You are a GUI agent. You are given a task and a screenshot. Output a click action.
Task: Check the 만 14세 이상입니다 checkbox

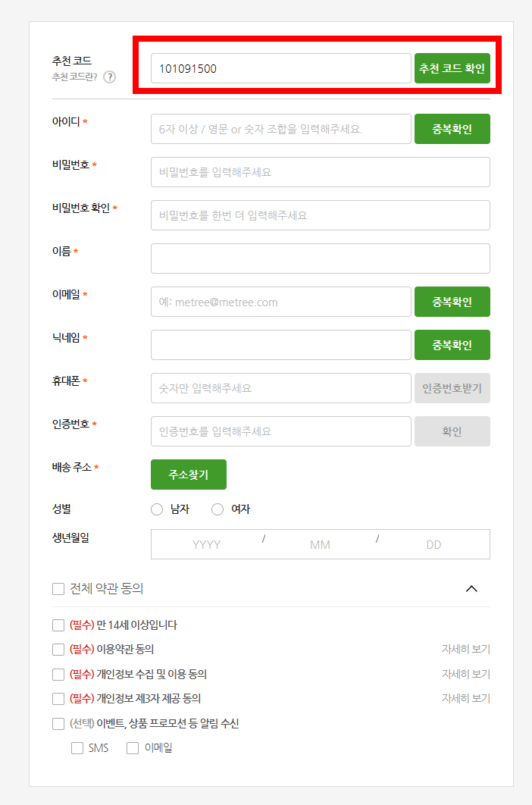[x=57, y=626]
